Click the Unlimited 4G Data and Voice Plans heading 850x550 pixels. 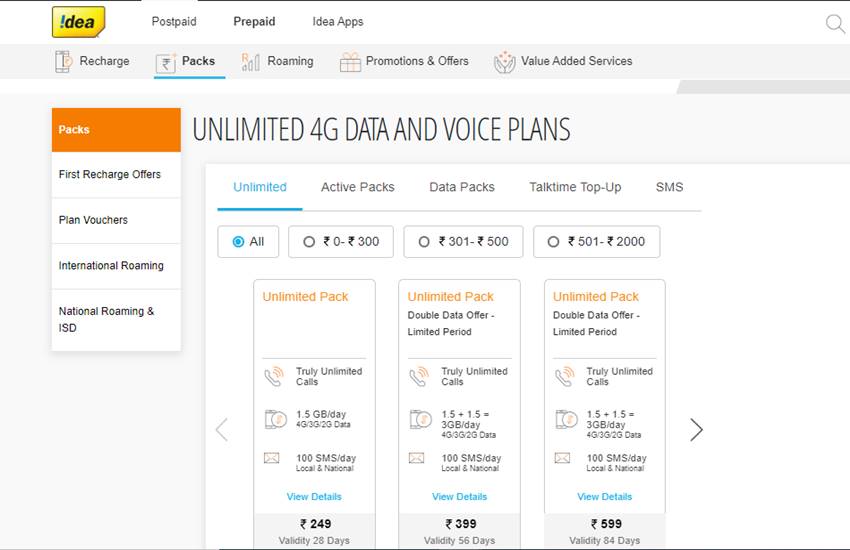(381, 130)
